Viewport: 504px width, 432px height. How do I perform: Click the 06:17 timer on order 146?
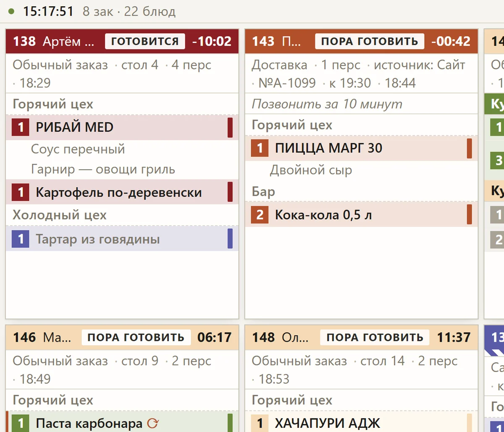point(214,337)
